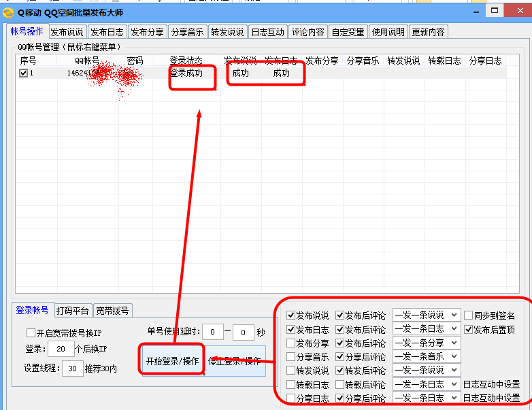Select the 宽带拨号 sub-tab
Viewport: 532px width, 410px height.
(112, 311)
